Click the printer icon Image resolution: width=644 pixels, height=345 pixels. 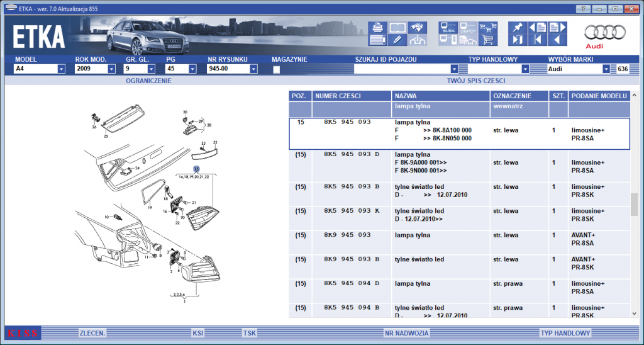pyautogui.click(x=377, y=28)
